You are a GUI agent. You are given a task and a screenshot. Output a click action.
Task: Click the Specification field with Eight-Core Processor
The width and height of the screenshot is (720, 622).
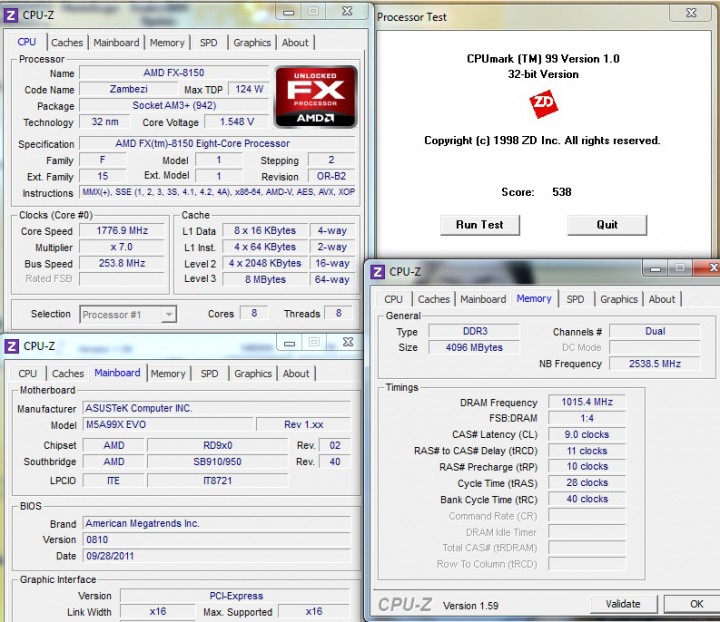[x=217, y=143]
